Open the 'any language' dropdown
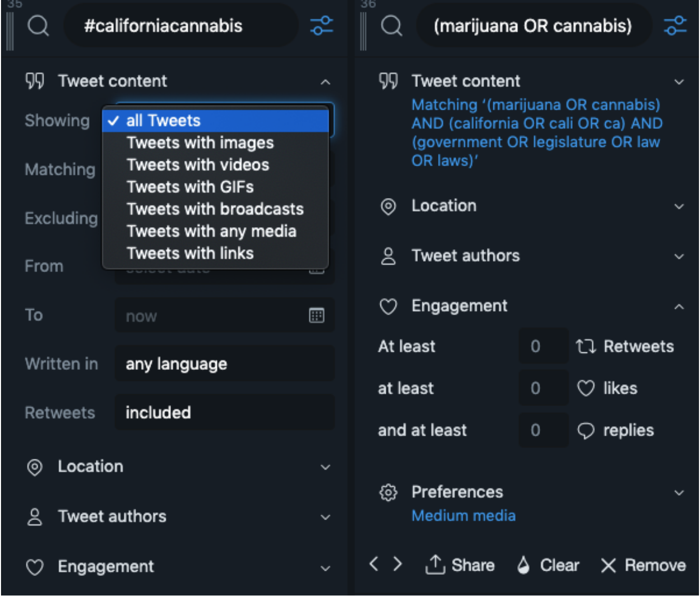The width and height of the screenshot is (700, 596). [224, 364]
